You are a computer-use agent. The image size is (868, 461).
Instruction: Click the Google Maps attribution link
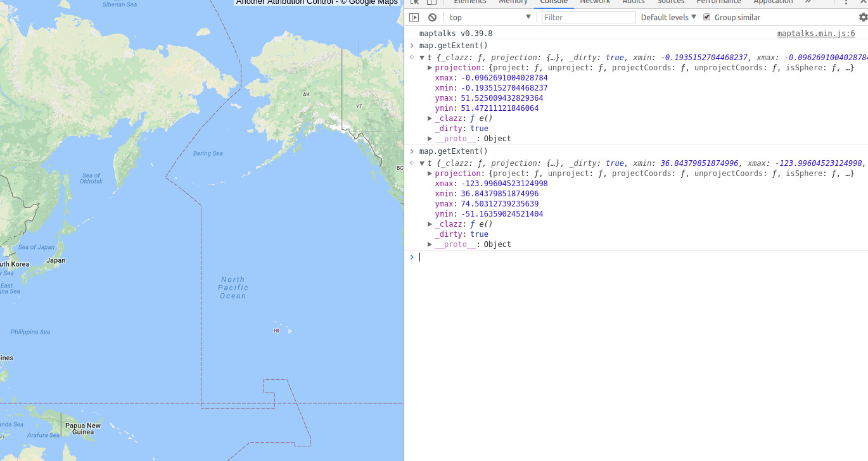pyautogui.click(x=374, y=2)
